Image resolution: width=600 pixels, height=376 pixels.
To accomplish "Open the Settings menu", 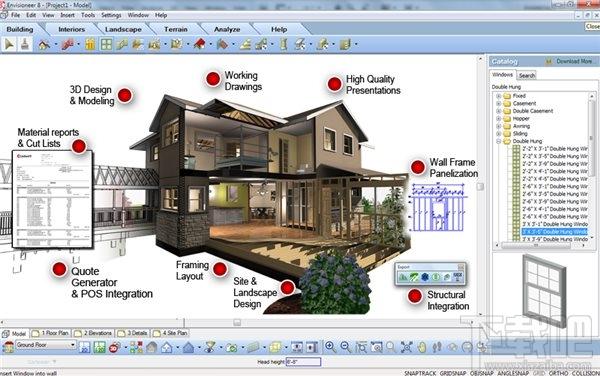I will [x=111, y=15].
